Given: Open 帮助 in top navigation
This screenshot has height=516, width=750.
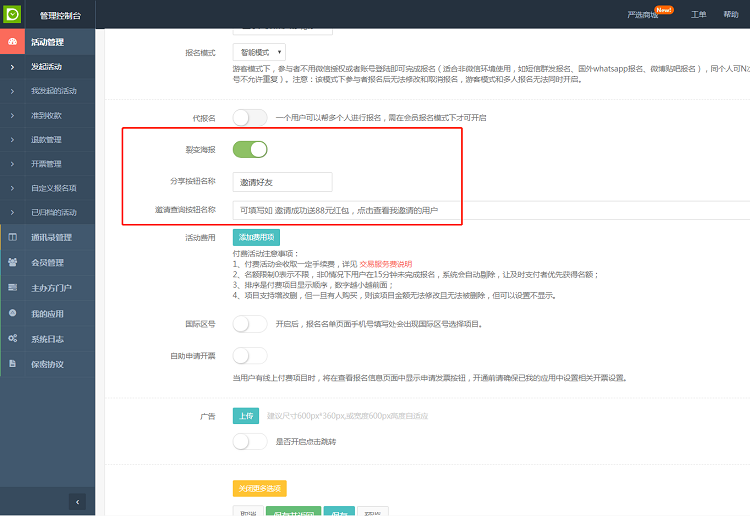Looking at the screenshot, I should [x=731, y=15].
